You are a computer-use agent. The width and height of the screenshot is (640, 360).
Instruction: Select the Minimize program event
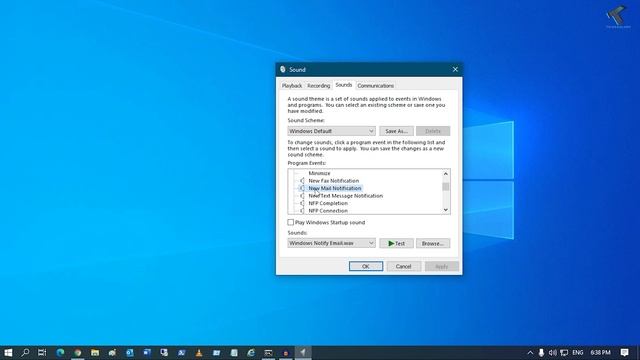[319, 173]
